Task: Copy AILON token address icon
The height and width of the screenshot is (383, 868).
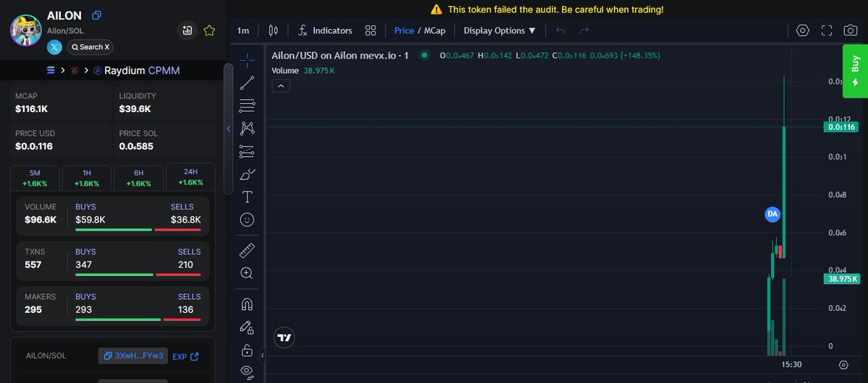Action: pyautogui.click(x=97, y=15)
